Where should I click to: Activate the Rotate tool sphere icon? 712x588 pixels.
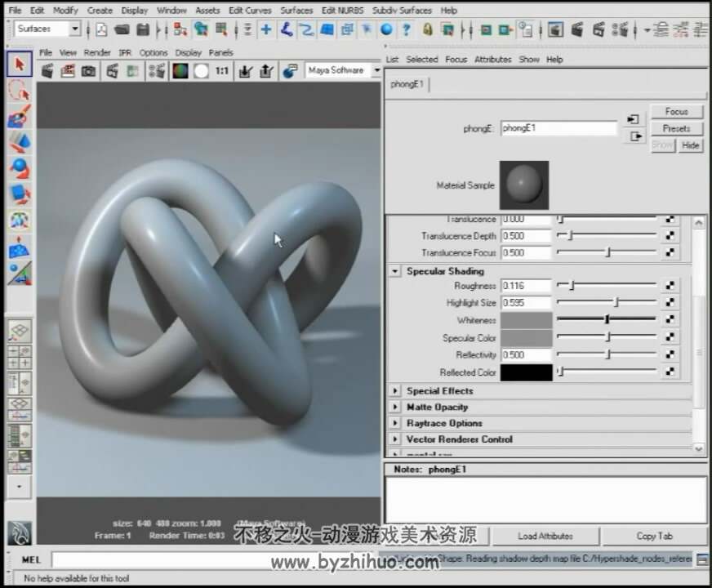pos(19,168)
